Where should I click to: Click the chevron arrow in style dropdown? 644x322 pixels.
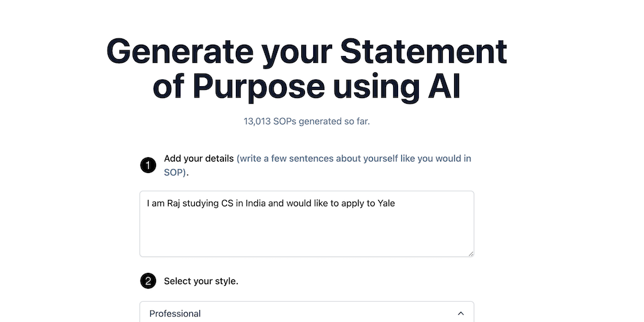[461, 313]
